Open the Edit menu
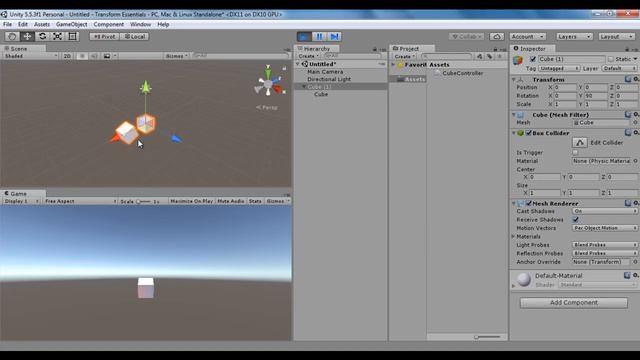Screen dimensions: 640x360 click(23, 24)
